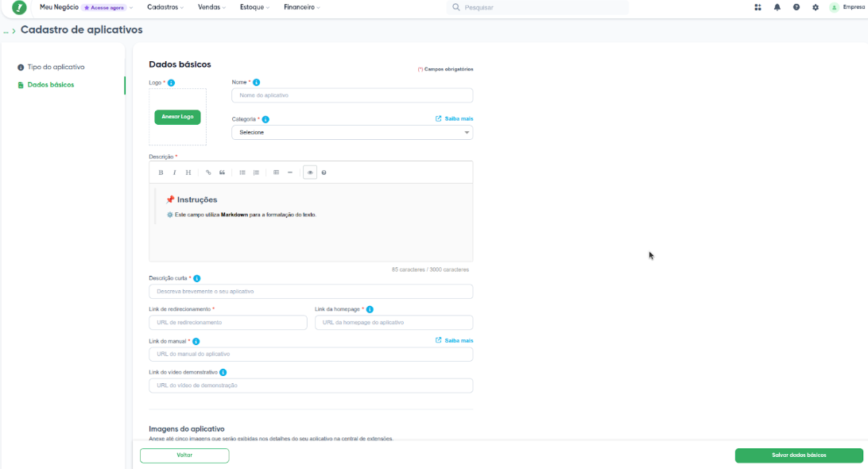Expand the Financeiro menu
The height and width of the screenshot is (469, 868).
tap(302, 8)
